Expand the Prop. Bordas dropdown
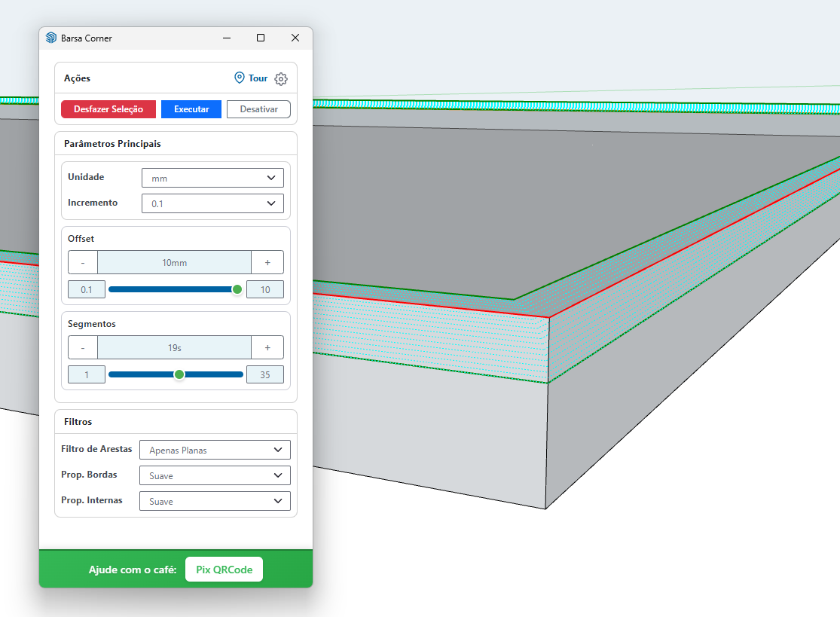The image size is (840, 617). pyautogui.click(x=215, y=475)
